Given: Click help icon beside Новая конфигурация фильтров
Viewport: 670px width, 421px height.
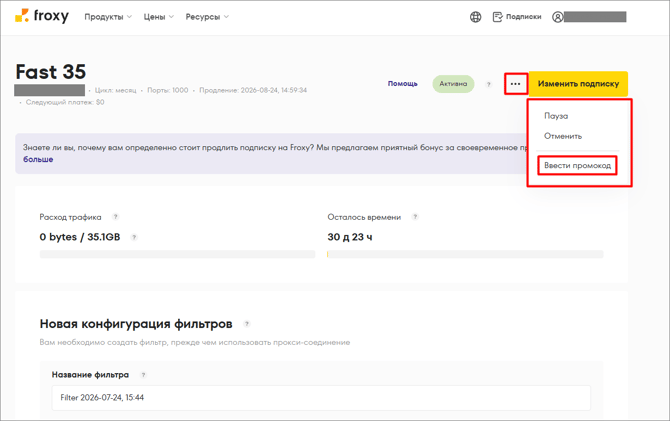Looking at the screenshot, I should point(246,324).
